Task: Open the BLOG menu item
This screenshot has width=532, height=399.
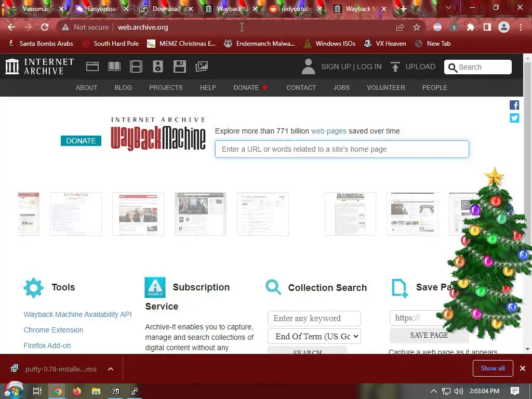Action: click(123, 87)
